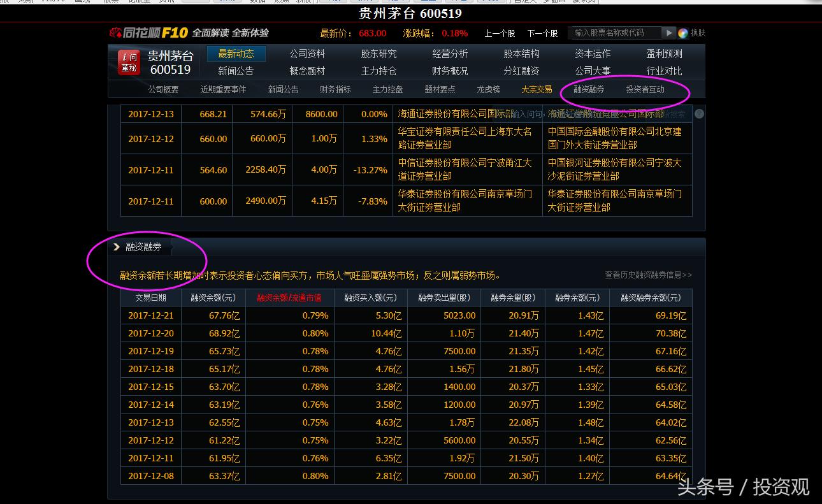The width and height of the screenshot is (822, 504).
Task: Open the 财务概况 tab
Action: [x=450, y=71]
